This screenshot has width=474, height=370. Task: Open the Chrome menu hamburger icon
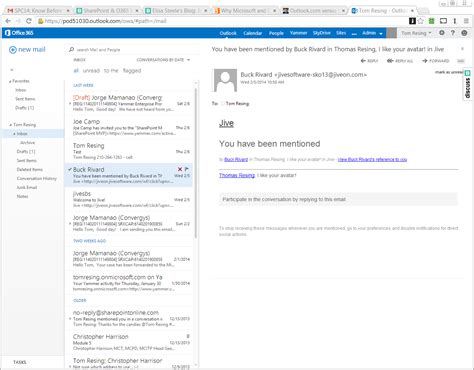click(466, 21)
